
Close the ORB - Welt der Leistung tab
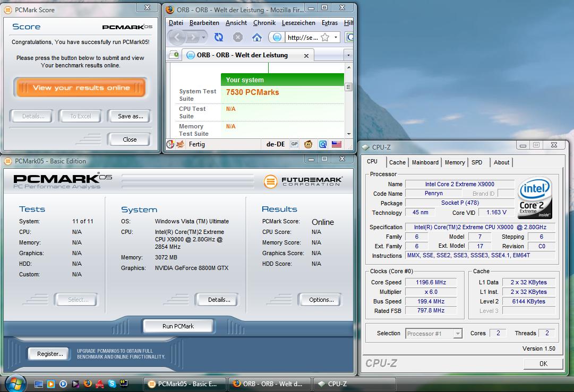point(306,56)
